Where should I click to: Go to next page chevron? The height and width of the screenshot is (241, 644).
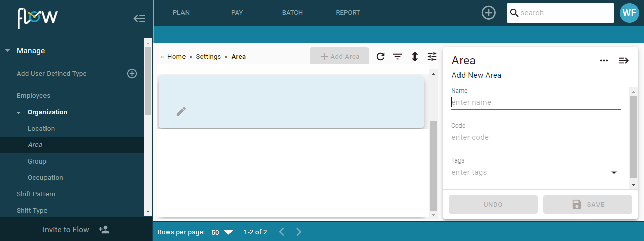coord(299,232)
